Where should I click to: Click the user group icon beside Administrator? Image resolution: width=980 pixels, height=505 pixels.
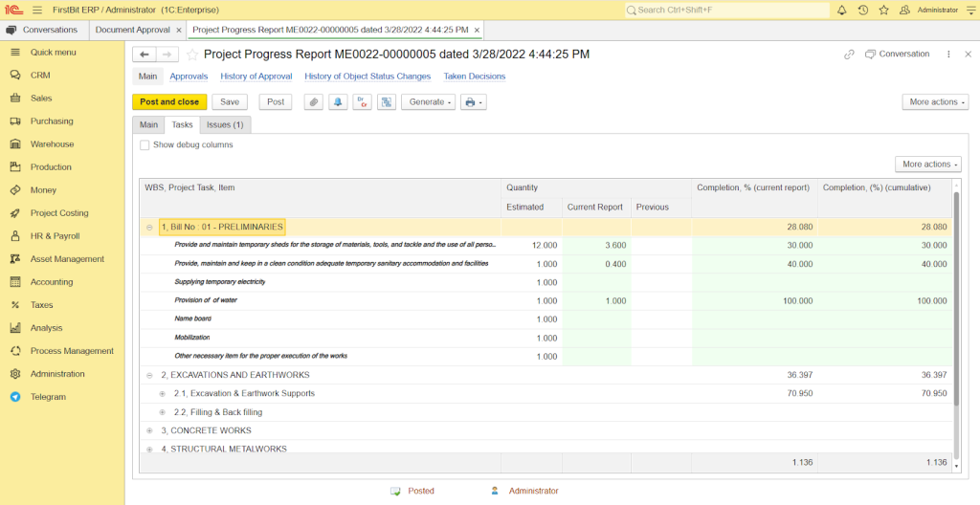click(x=904, y=10)
